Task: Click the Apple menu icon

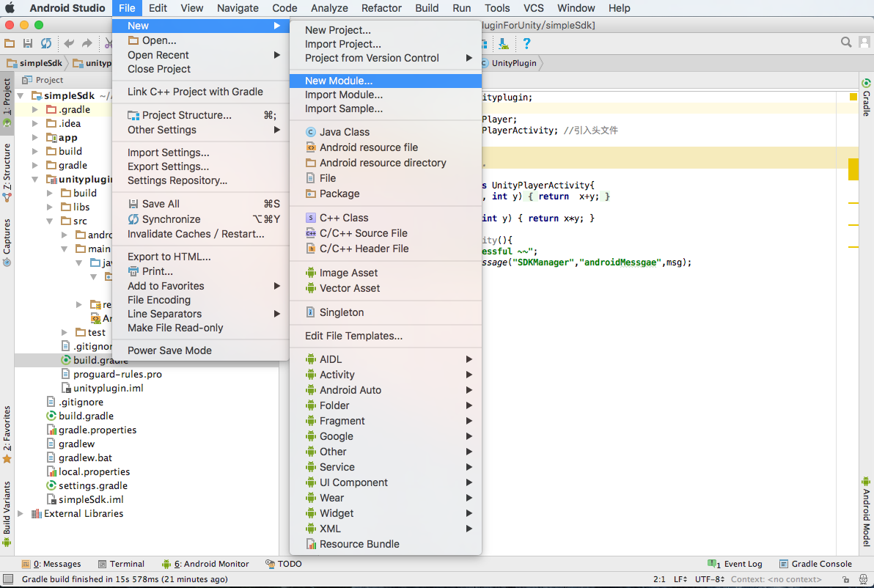Action: coord(10,8)
